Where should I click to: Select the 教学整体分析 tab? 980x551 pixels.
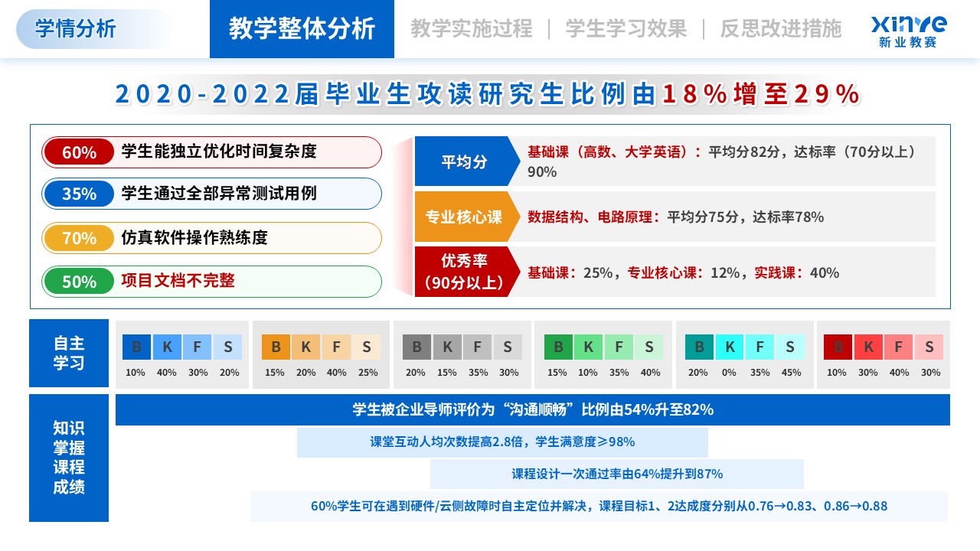pyautogui.click(x=302, y=29)
